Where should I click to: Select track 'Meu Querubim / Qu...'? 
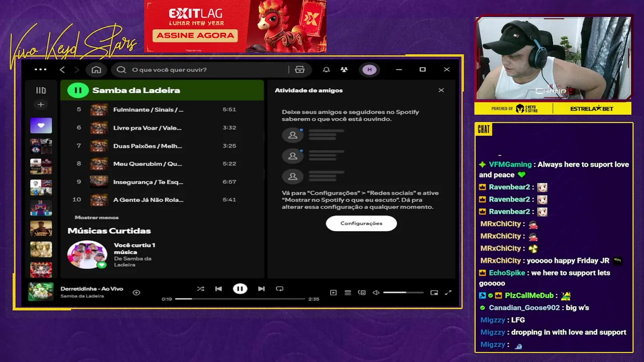point(147,164)
